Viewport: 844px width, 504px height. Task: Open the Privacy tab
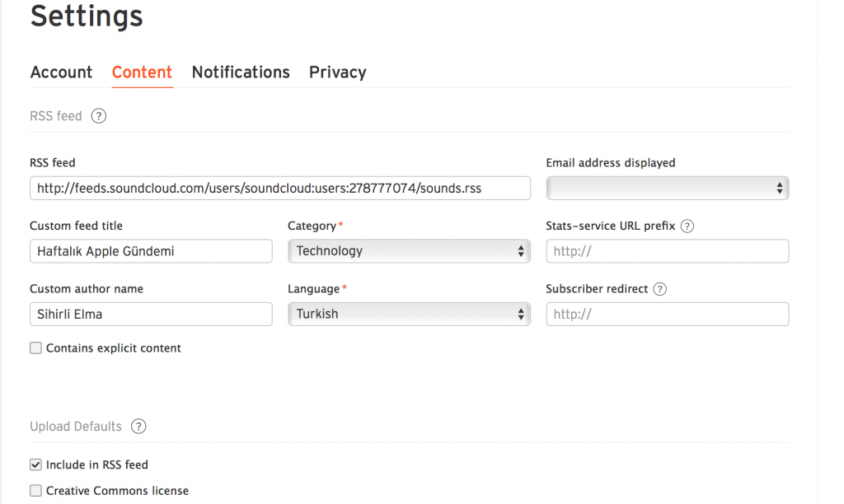click(x=337, y=72)
